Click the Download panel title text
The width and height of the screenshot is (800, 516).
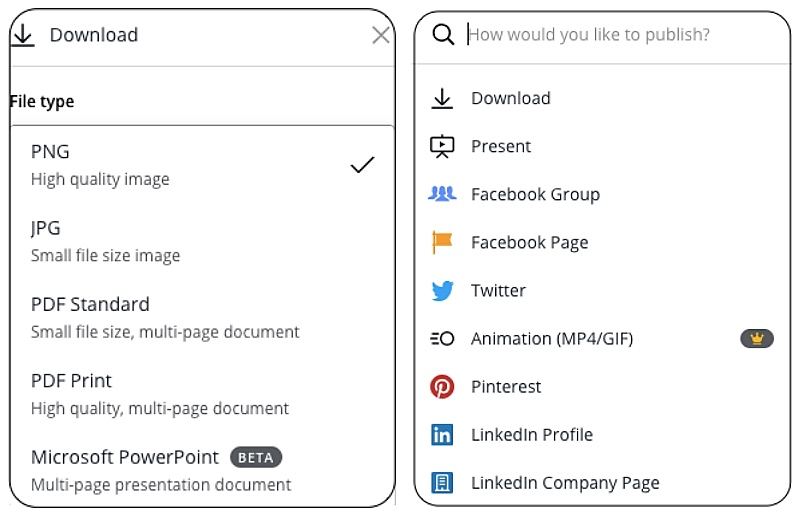click(x=94, y=35)
